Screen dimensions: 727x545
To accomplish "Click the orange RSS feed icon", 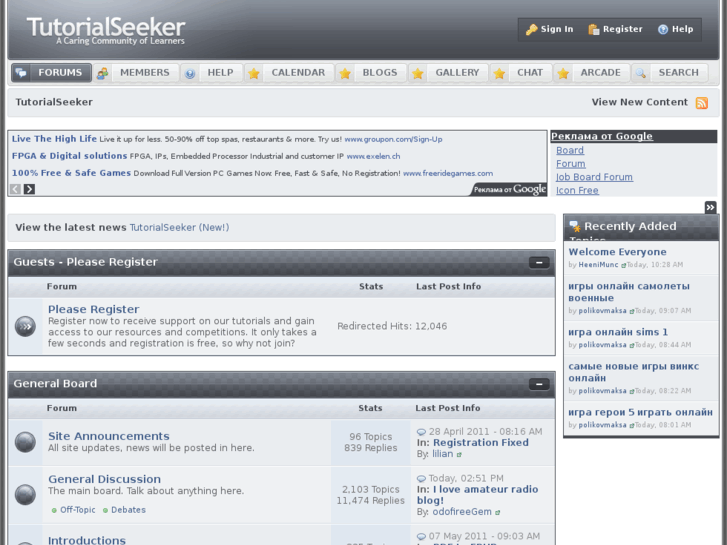I will [x=701, y=103].
